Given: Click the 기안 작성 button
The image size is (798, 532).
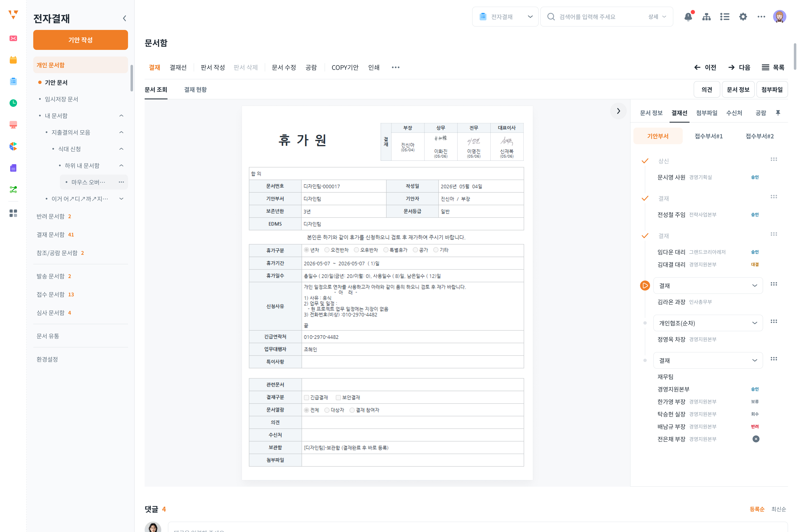Looking at the screenshot, I should pos(80,40).
